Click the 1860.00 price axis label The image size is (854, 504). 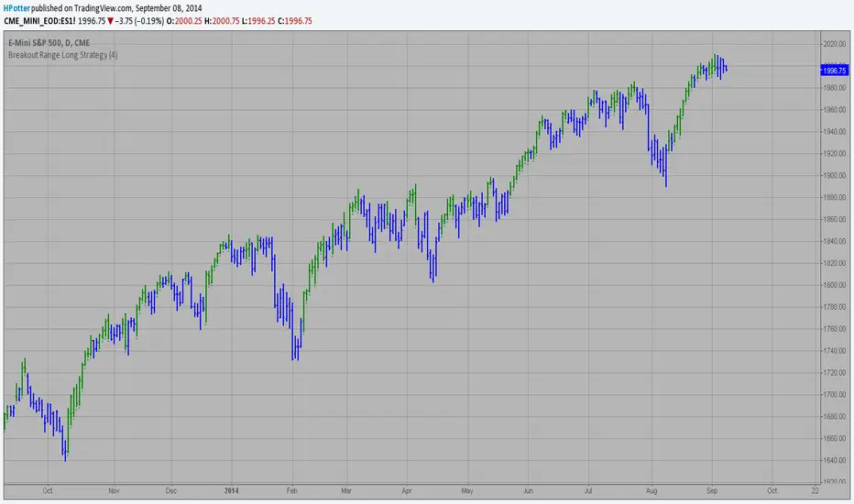click(835, 219)
